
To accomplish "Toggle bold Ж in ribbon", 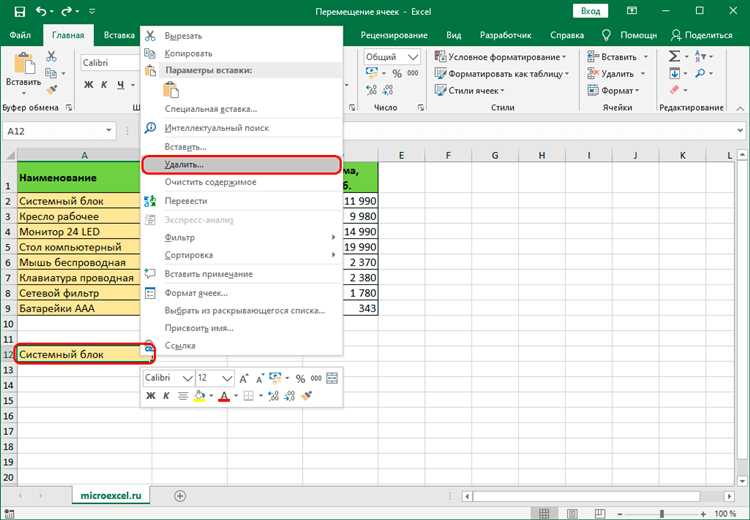I will [88, 85].
